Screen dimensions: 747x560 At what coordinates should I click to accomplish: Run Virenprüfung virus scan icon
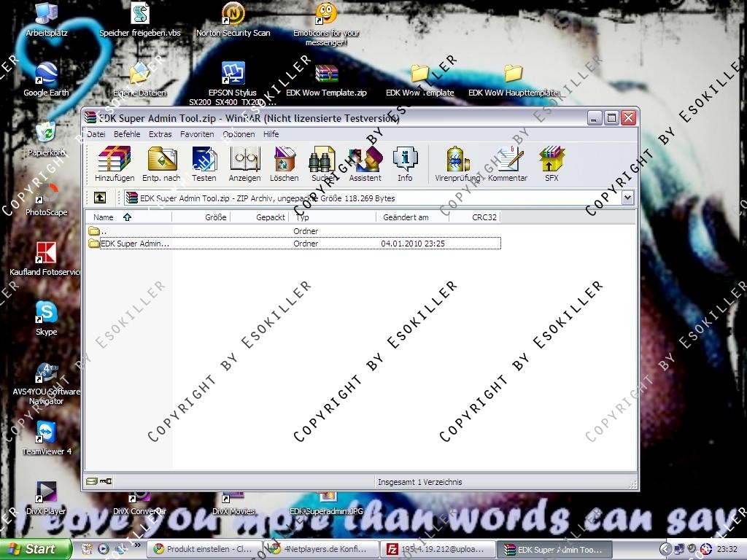457,164
